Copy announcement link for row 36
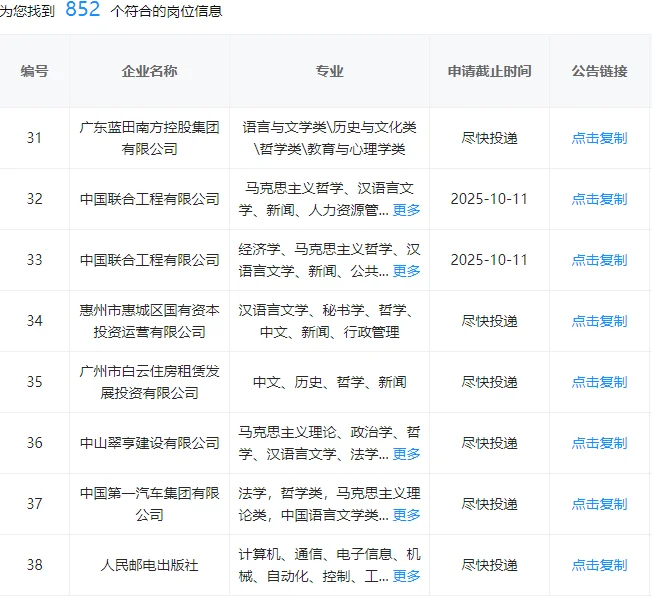The height and width of the screenshot is (596, 652). 599,443
